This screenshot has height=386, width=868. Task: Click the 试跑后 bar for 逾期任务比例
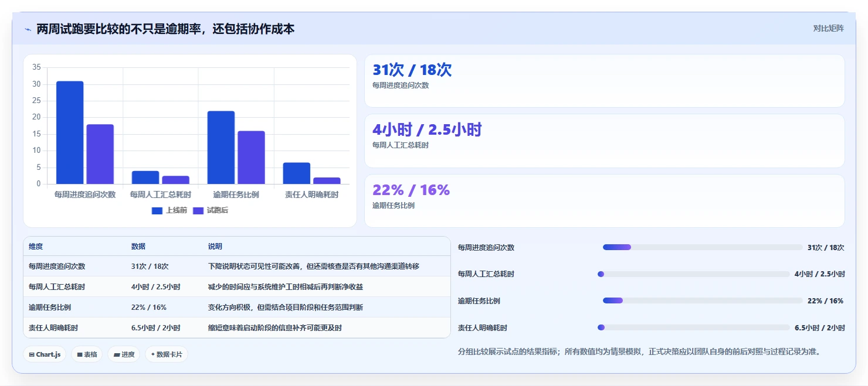click(x=251, y=158)
